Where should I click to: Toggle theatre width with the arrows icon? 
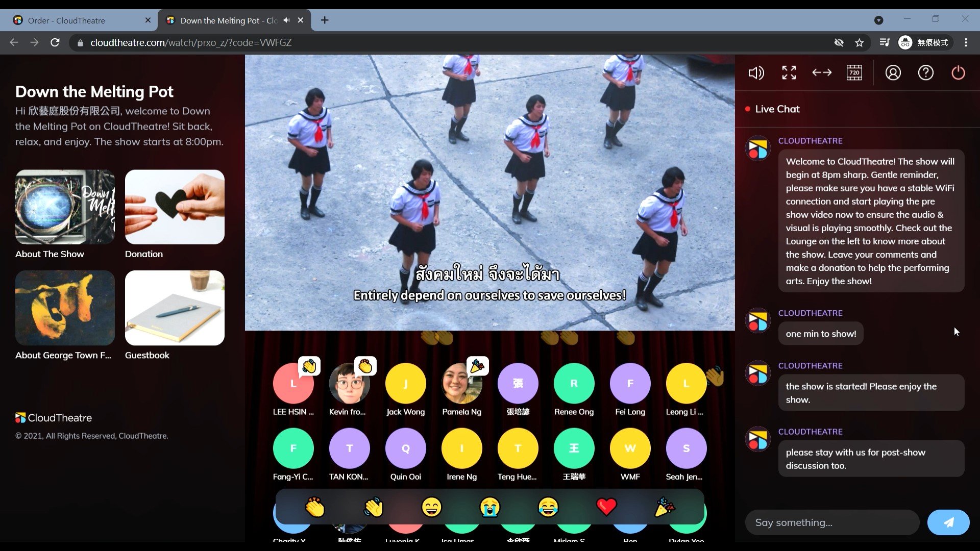(x=822, y=73)
